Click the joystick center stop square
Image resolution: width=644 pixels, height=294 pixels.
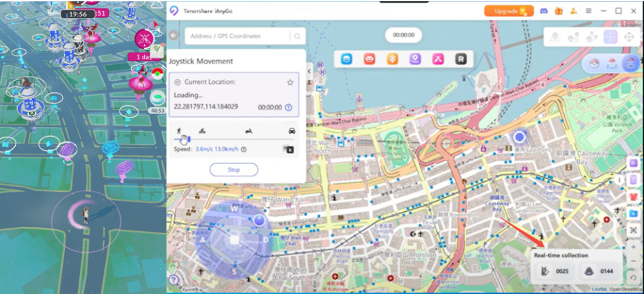[234, 240]
